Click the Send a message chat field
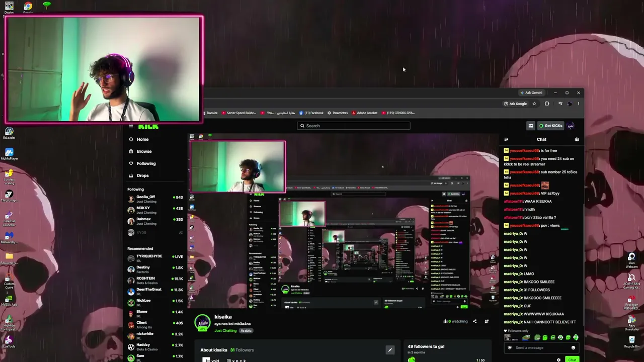This screenshot has width=644, height=362. [x=541, y=347]
